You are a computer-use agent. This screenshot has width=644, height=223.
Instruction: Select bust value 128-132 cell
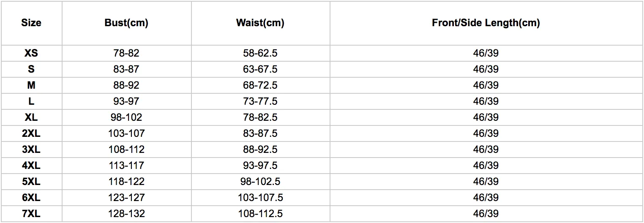[126, 214]
